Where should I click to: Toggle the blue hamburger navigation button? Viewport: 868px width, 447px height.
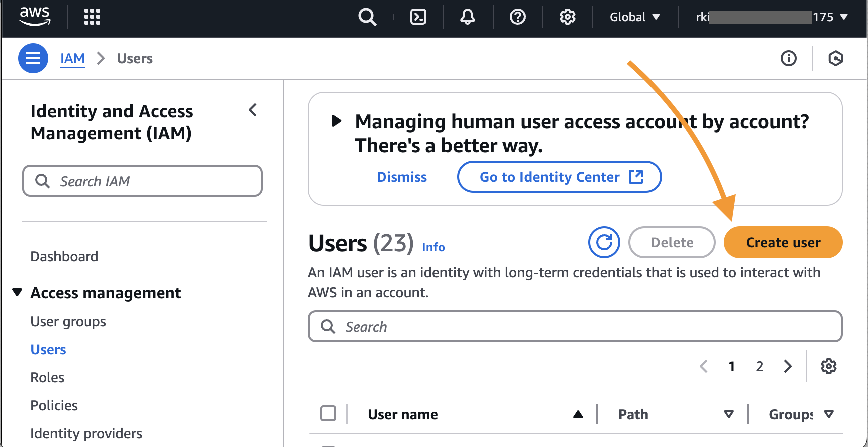point(33,58)
